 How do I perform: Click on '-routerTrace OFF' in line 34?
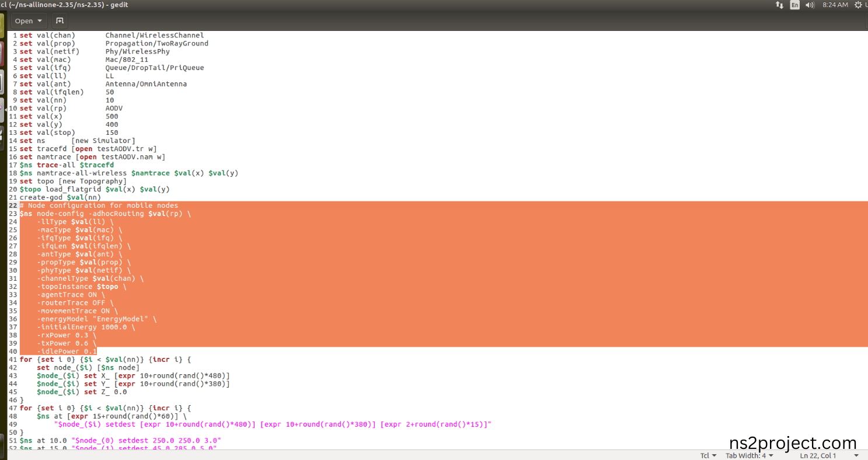click(x=71, y=303)
